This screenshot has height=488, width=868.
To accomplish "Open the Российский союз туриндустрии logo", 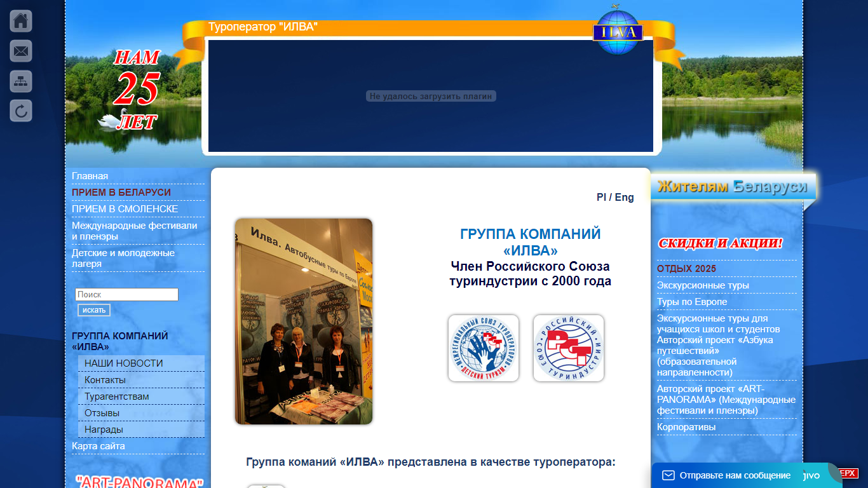I will point(569,348).
